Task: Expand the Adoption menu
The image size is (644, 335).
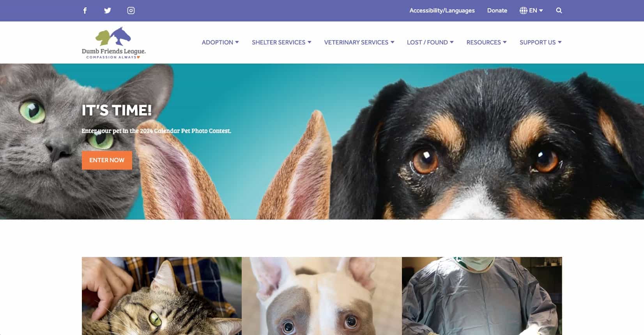Action: click(220, 42)
